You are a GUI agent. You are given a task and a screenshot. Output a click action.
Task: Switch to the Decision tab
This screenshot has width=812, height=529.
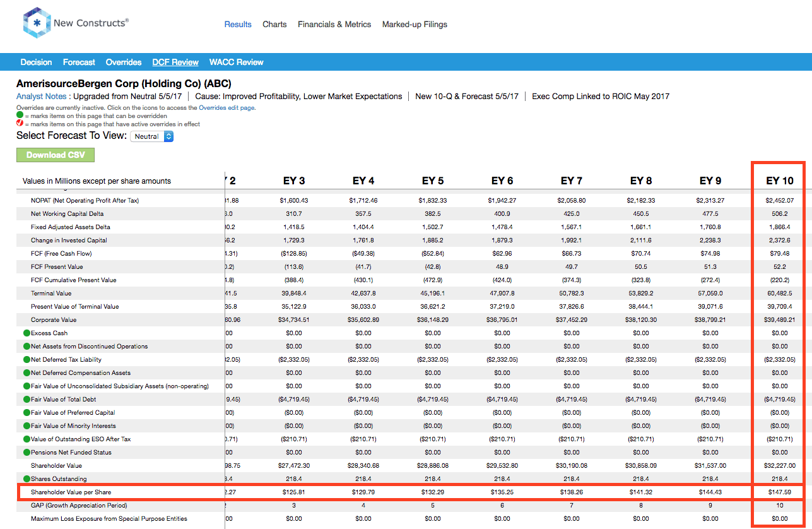point(36,62)
